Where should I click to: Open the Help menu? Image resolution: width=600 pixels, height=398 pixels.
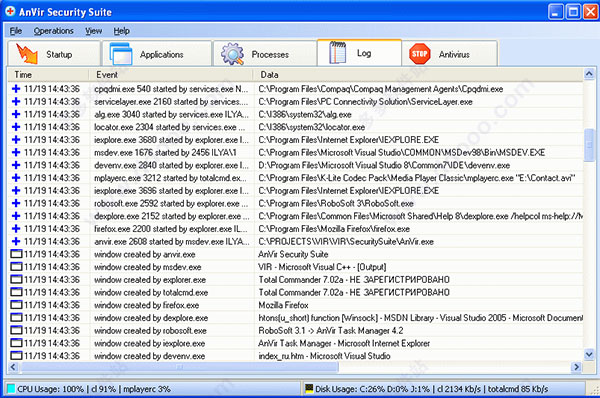coord(121,31)
